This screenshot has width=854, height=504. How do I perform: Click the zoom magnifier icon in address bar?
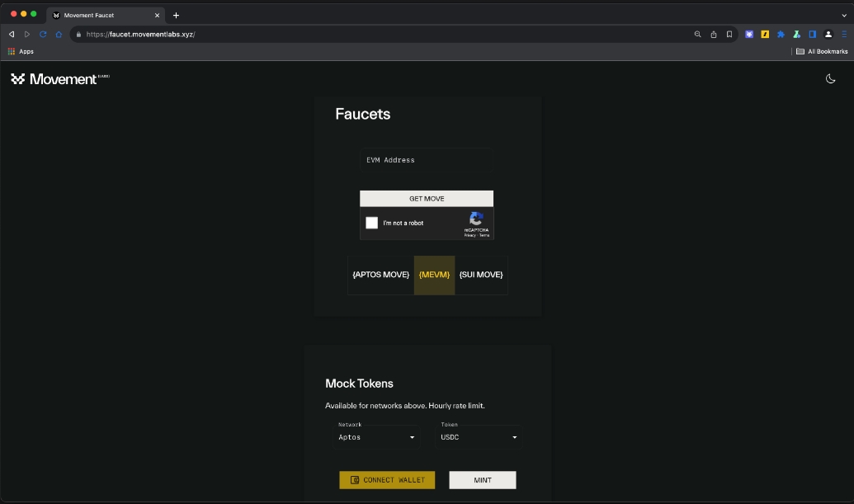coord(697,35)
